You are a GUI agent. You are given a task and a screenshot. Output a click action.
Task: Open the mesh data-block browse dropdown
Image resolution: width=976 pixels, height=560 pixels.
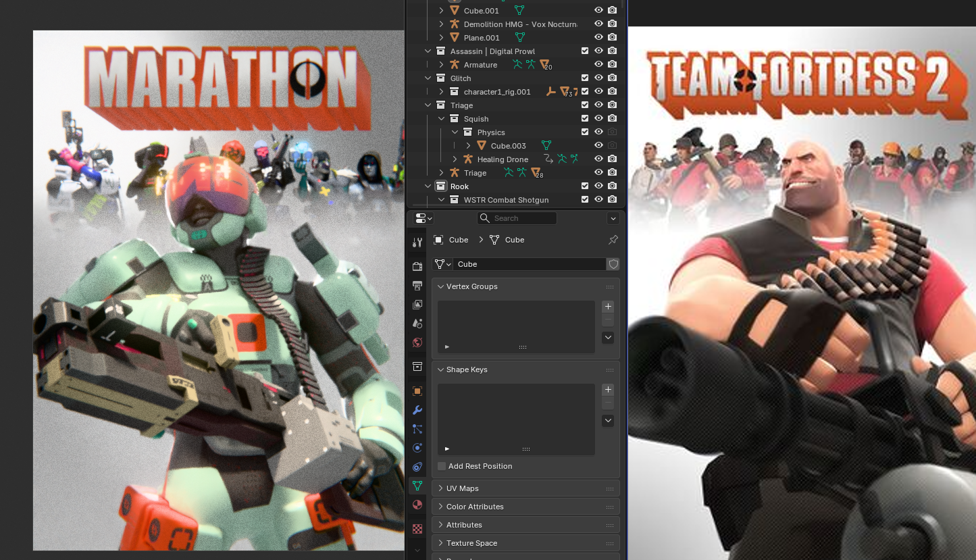442,264
